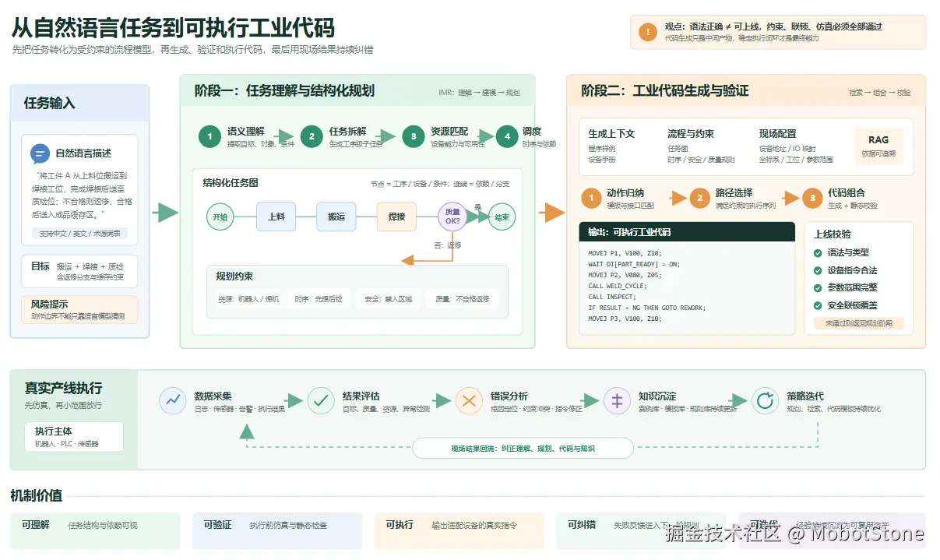
Task: Click the 结果评估 checkmark circle icon
Action: (321, 400)
